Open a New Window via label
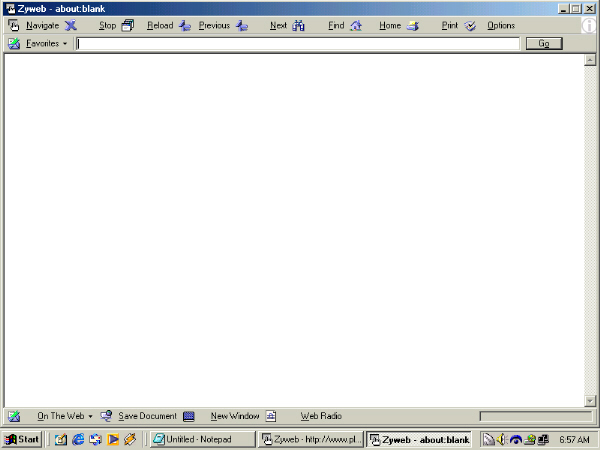 pos(235,416)
